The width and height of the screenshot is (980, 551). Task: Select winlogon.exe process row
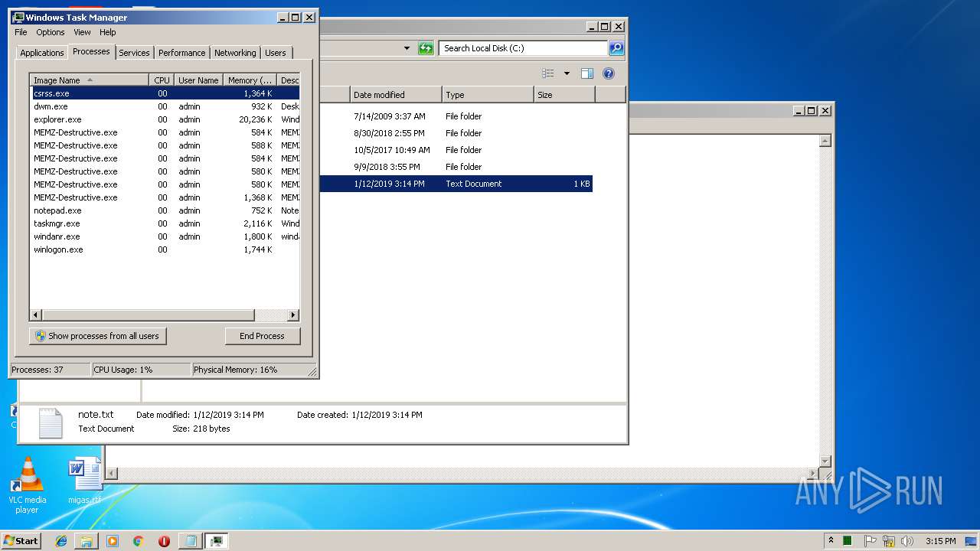(x=165, y=249)
